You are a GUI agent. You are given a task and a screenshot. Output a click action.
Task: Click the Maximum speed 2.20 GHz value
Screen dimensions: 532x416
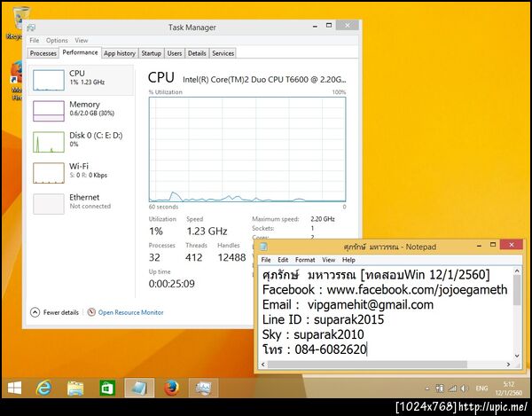pos(323,219)
